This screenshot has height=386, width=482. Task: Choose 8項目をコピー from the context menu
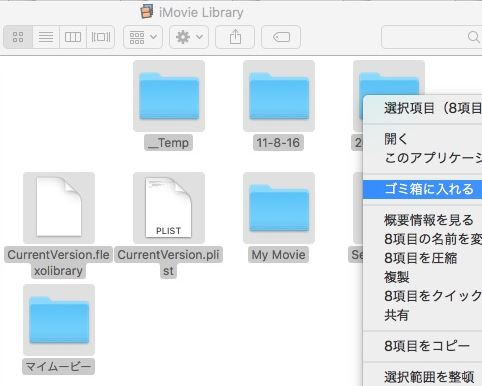(x=422, y=346)
